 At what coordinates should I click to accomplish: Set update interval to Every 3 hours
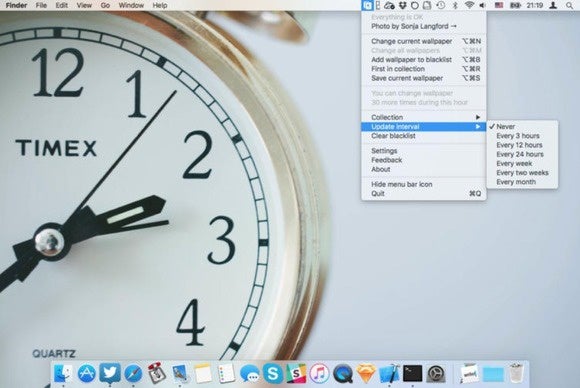pos(522,136)
